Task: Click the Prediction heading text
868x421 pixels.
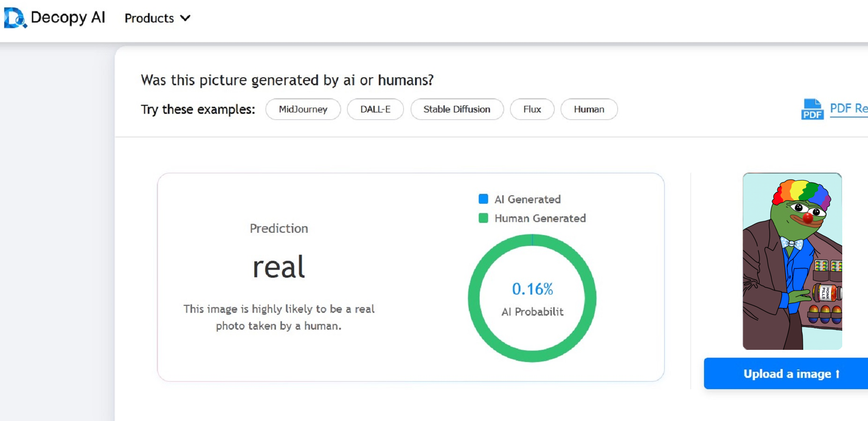Action: [x=279, y=229]
